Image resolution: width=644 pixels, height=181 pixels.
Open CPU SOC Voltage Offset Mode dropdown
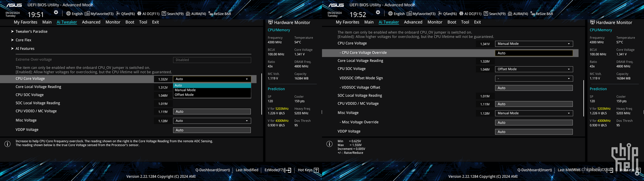point(534,69)
